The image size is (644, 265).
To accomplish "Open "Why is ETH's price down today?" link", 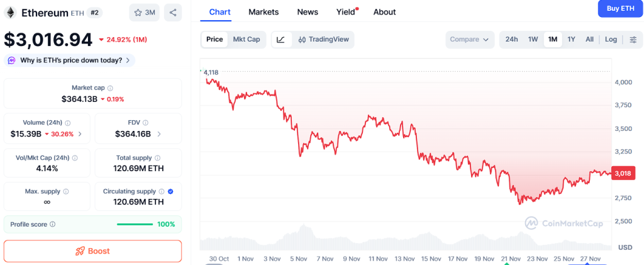I will 69,60.
